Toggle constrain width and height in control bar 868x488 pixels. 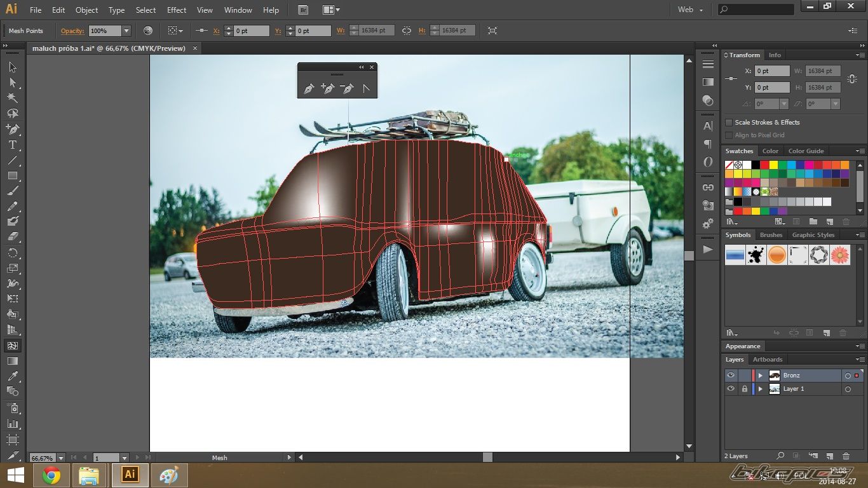point(407,30)
